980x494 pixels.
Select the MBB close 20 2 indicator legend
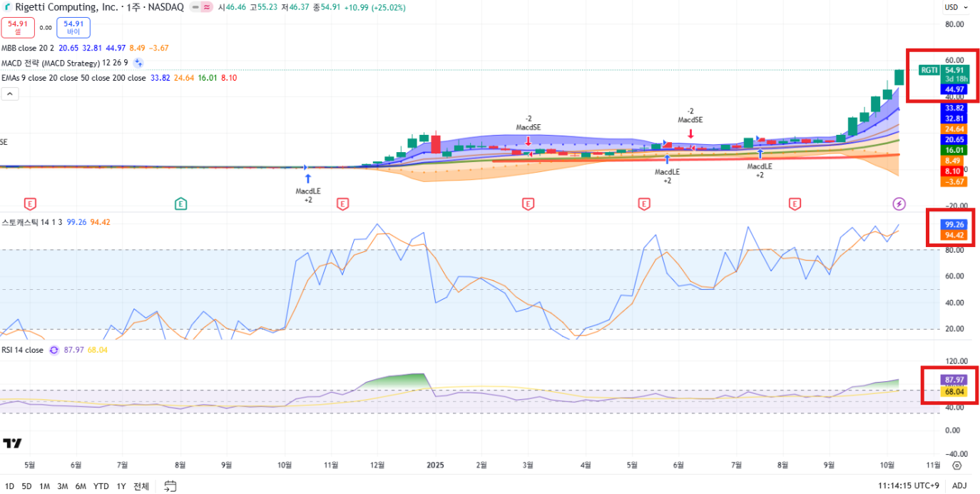28,48
